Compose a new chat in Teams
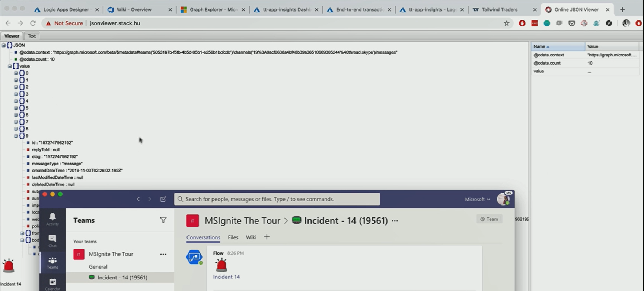 [163, 199]
